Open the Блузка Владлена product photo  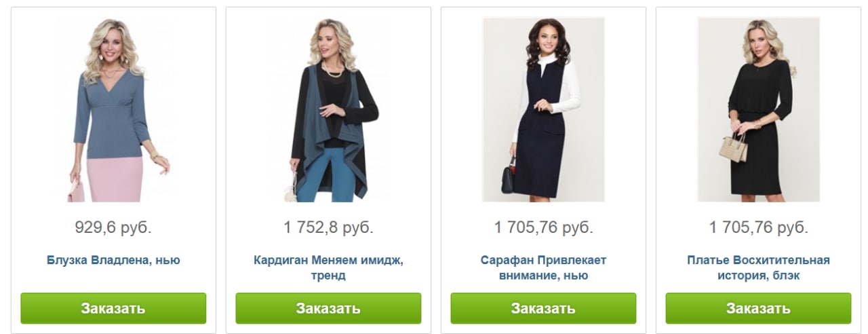pos(113,109)
